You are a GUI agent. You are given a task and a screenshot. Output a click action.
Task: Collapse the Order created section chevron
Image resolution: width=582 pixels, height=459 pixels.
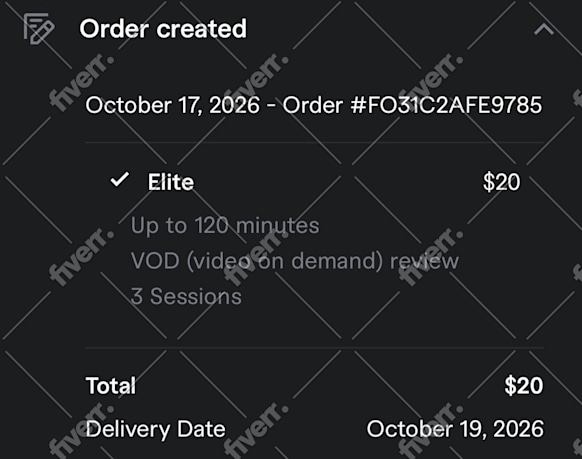pyautogui.click(x=544, y=29)
